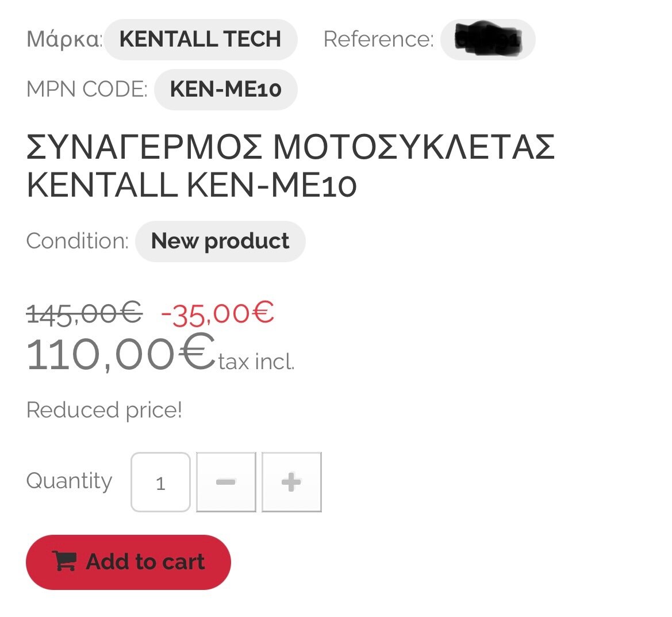Click the Condition label

point(78,241)
